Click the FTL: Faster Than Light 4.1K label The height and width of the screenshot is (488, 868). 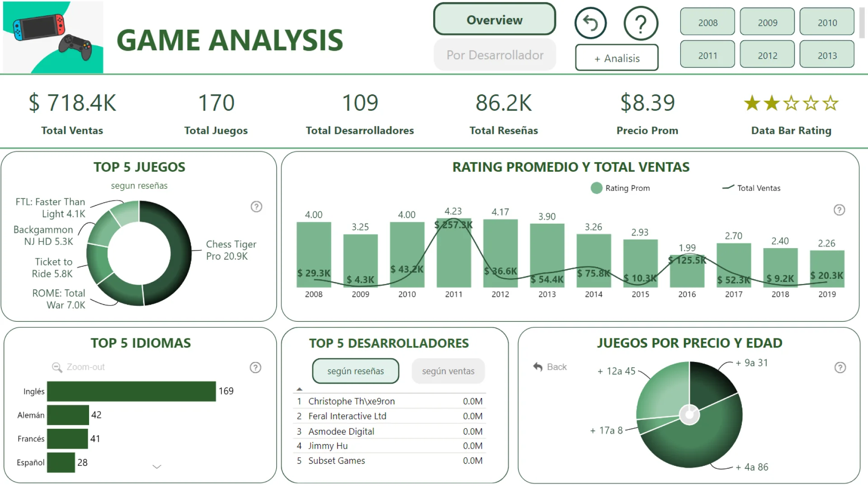[50, 208]
